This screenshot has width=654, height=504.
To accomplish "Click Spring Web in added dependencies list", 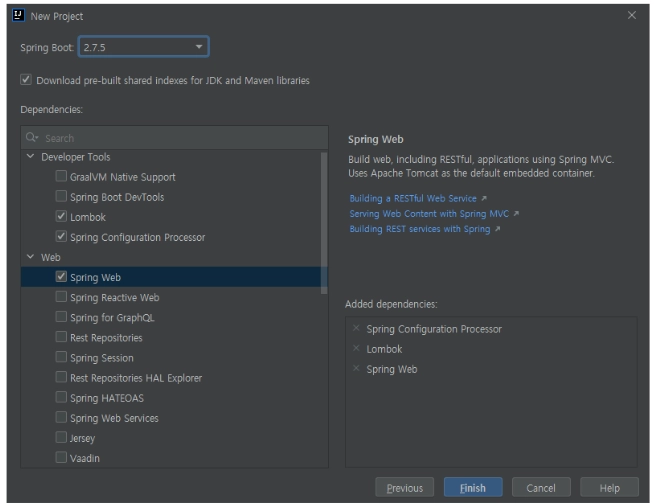I will tap(392, 369).
